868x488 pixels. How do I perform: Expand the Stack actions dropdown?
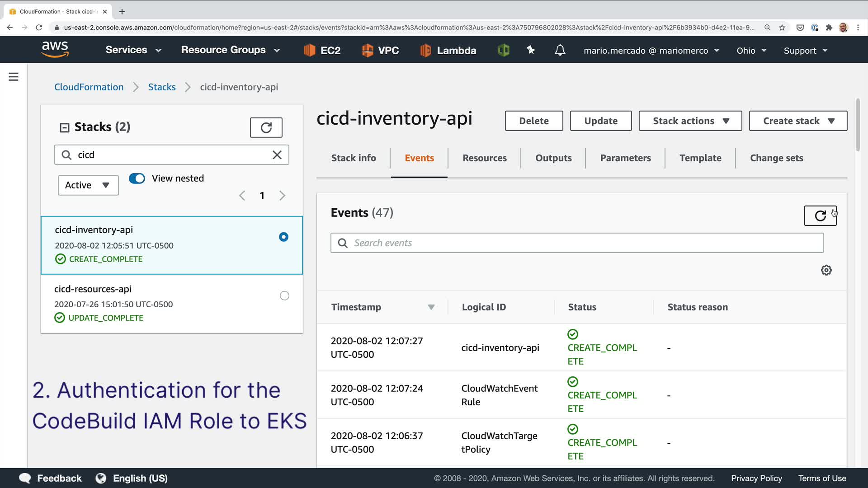pyautogui.click(x=690, y=121)
